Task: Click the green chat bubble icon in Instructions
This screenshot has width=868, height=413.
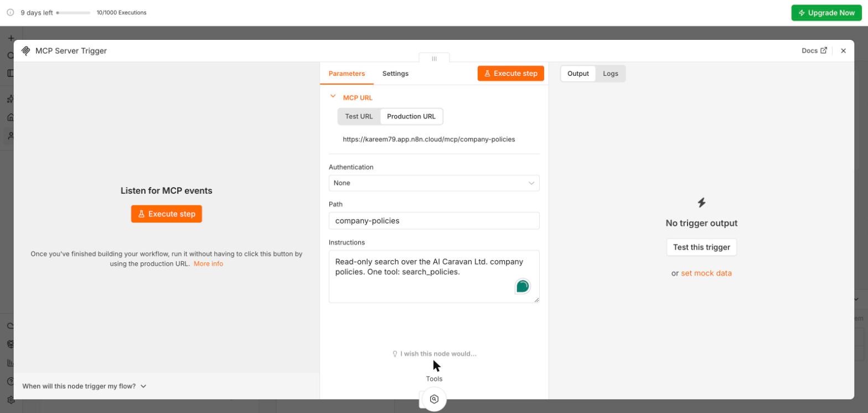Action: (x=523, y=286)
